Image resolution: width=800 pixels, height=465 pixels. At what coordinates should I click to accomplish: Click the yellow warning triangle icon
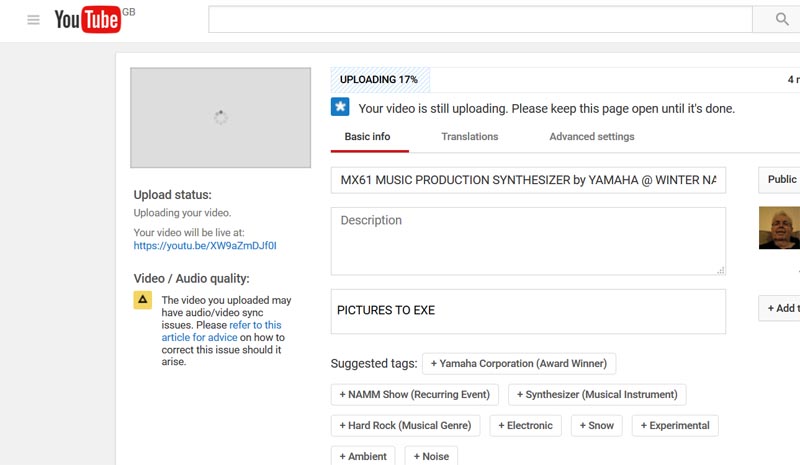tap(143, 300)
